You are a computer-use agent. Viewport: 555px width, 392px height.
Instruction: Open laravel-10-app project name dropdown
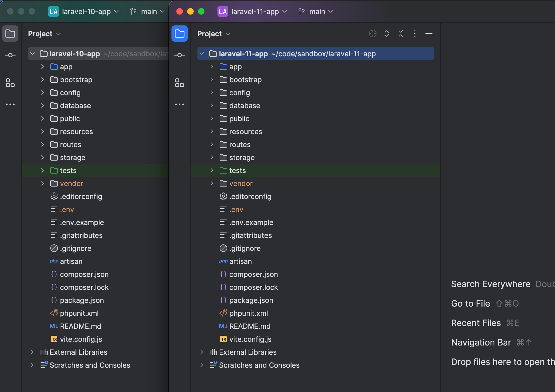90,11
